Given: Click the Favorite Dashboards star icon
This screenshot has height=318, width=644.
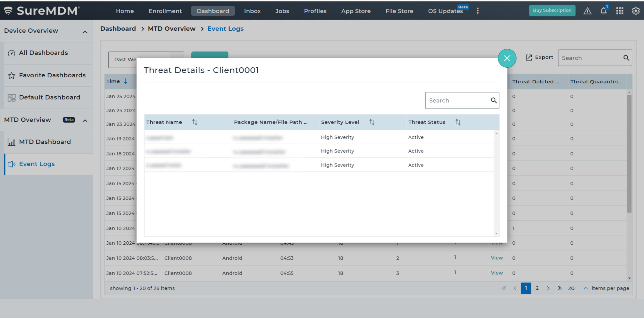Looking at the screenshot, I should coord(11,75).
